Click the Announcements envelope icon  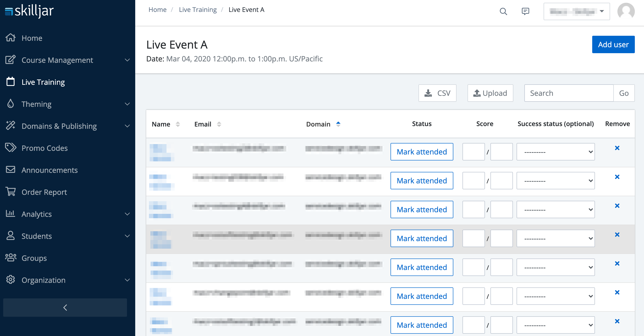(11, 170)
